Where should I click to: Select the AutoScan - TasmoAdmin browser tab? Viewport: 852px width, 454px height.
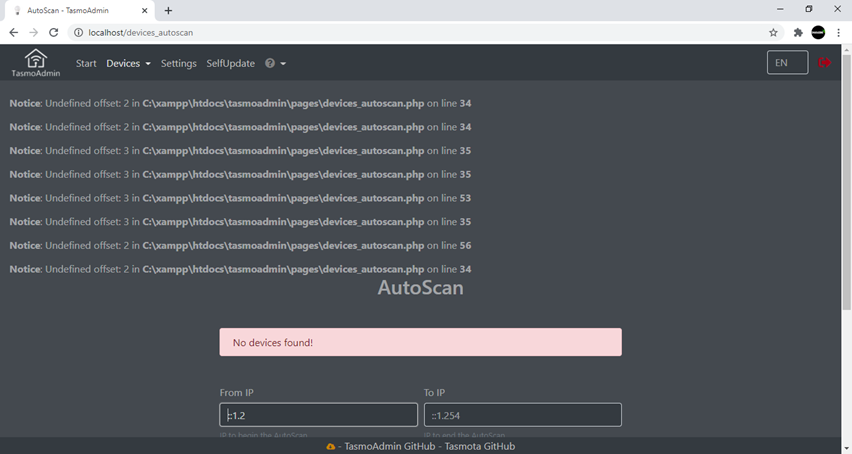[x=79, y=10]
